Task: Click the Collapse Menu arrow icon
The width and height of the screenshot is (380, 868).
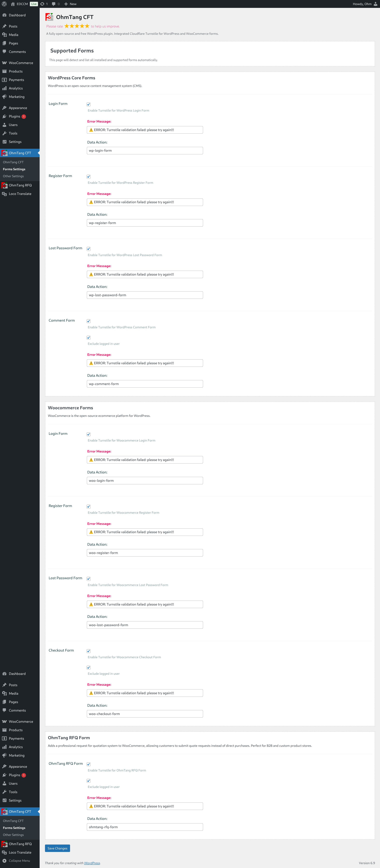Action: pos(4,860)
